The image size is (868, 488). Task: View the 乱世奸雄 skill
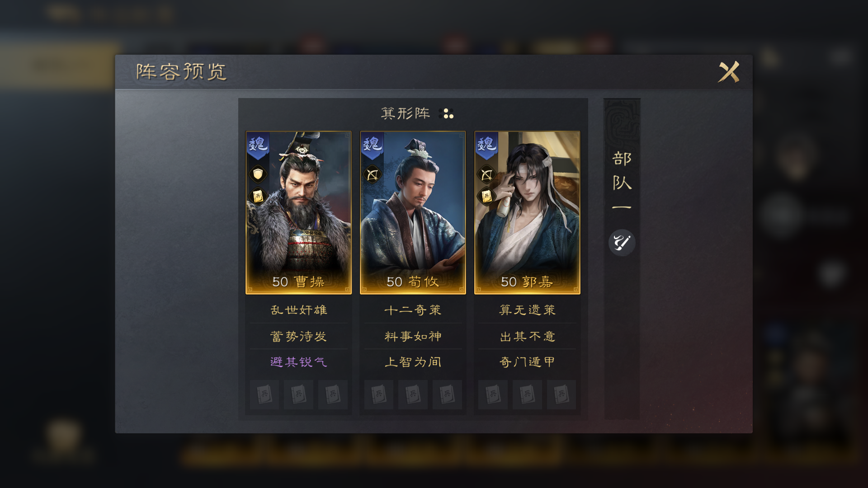(298, 310)
